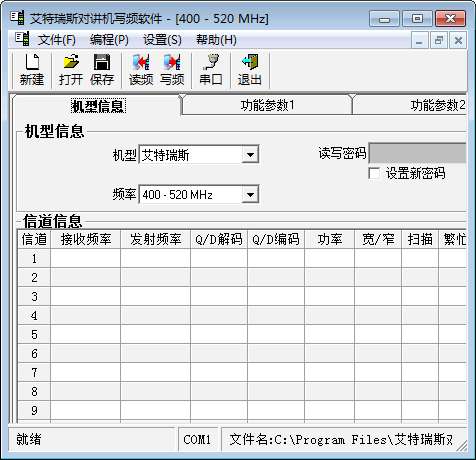
Task: Open the 编程(P) menu
Action: coord(109,40)
